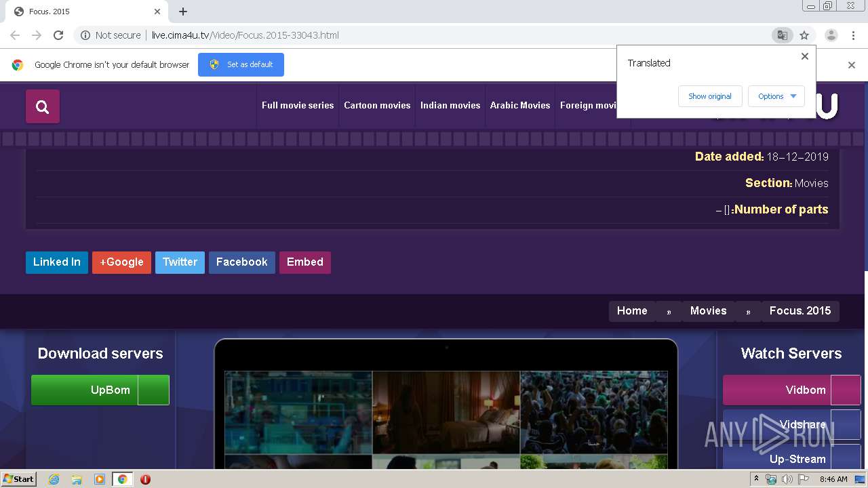
Task: Open Windows Media Player taskbar icon
Action: coord(100,479)
